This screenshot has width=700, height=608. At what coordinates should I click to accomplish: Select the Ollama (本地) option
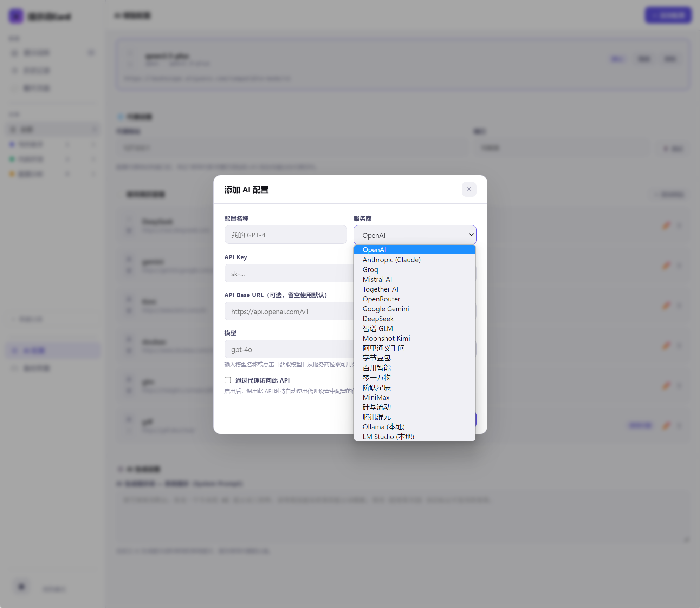click(415, 427)
